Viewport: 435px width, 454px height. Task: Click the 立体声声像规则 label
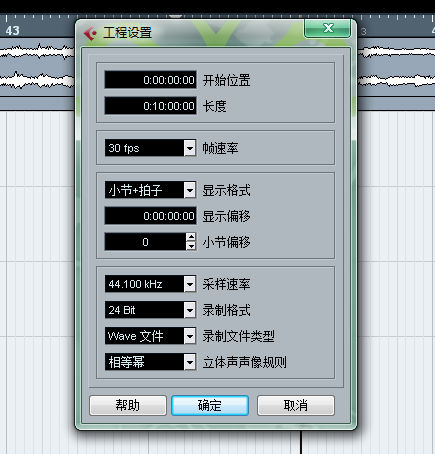tap(245, 362)
